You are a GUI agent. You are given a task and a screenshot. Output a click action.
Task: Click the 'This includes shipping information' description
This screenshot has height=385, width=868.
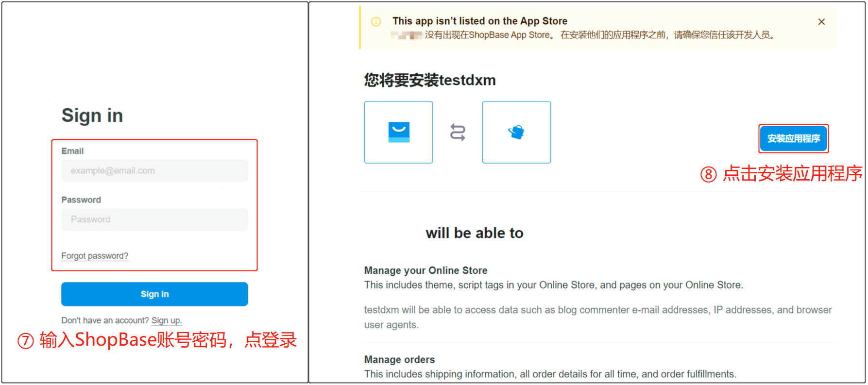pyautogui.click(x=550, y=374)
